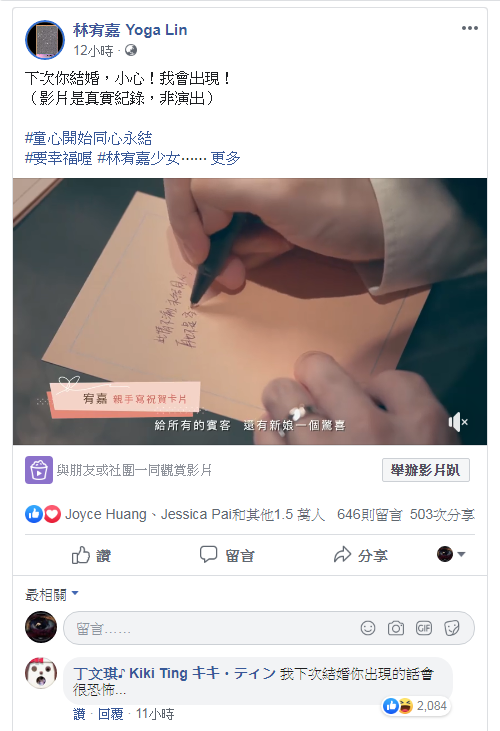Viewport: 500px width, 731px height.
Task: View the 503次分享 shares list
Action: pos(442,515)
